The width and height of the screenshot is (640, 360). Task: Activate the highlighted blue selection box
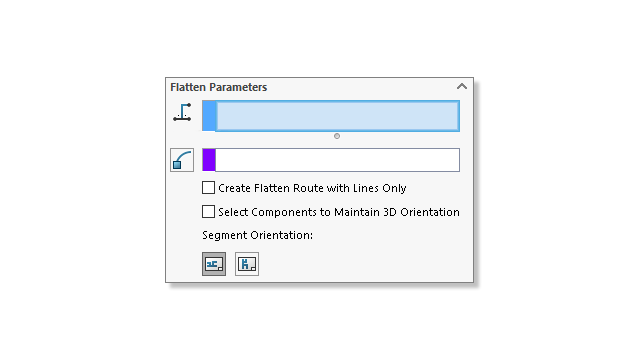click(331, 116)
